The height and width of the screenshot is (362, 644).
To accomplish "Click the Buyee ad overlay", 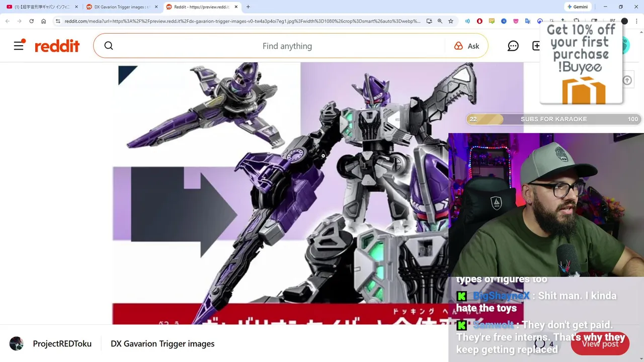I will (x=581, y=64).
